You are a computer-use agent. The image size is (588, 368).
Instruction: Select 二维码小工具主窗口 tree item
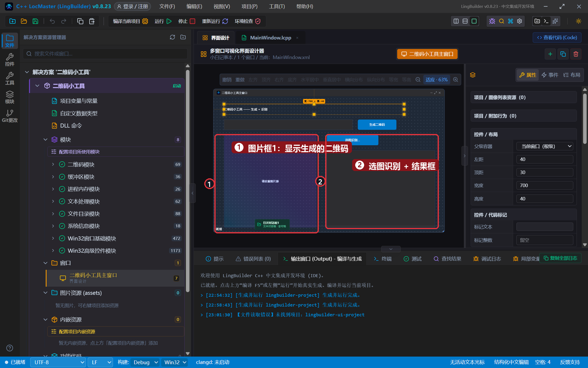pyautogui.click(x=115, y=278)
